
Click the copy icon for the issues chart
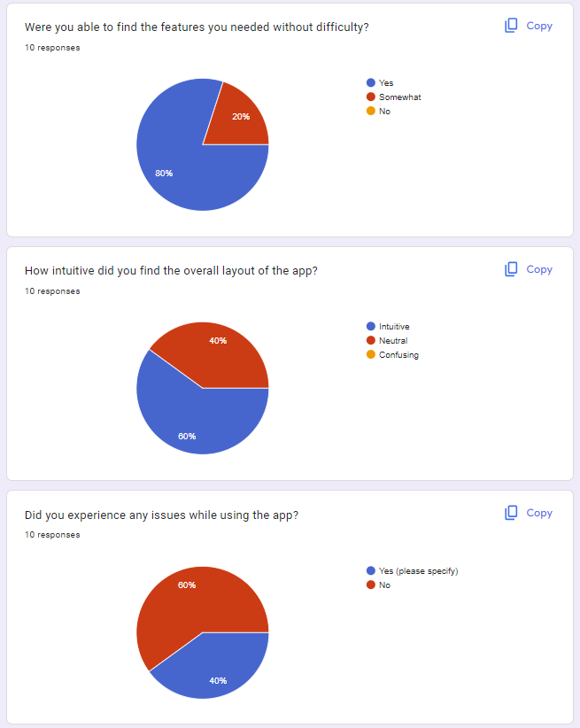[x=511, y=513]
